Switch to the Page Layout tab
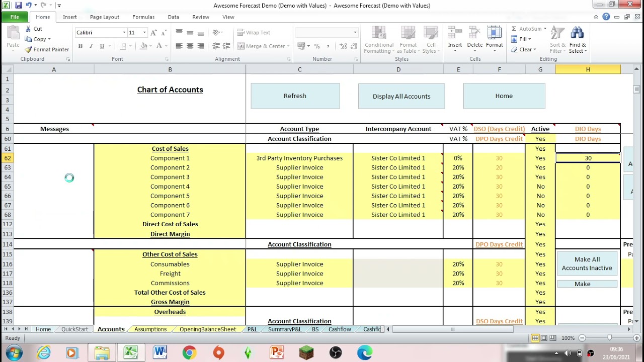Screen dimensions: 644x362 pyautogui.click(x=105, y=17)
